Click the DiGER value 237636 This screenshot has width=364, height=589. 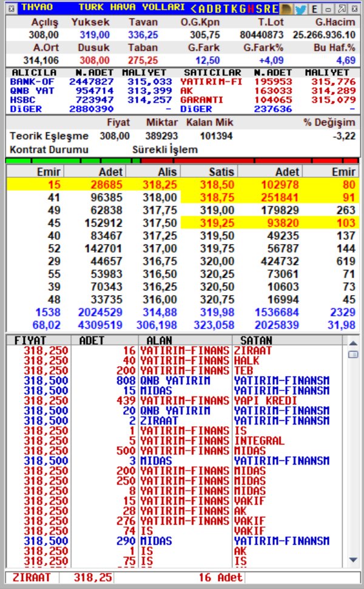(x=273, y=109)
